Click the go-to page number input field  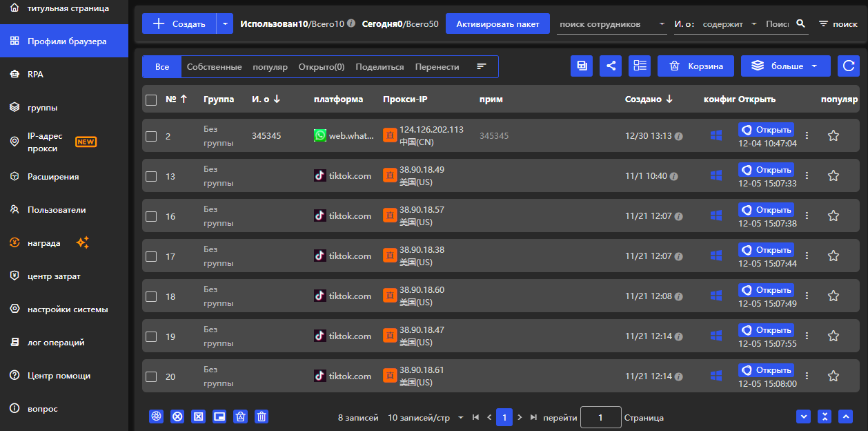601,417
